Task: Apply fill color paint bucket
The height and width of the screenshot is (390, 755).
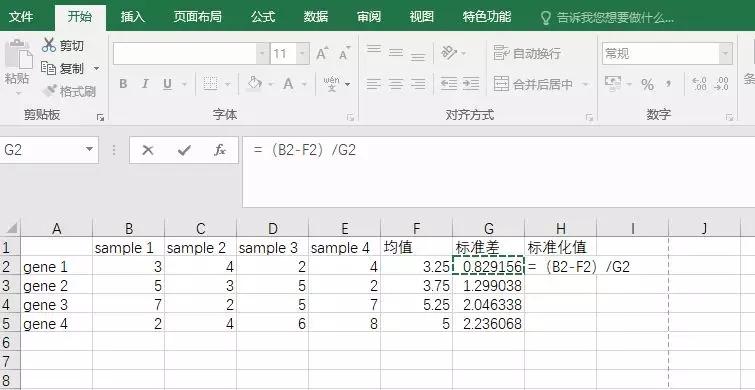Action: pyautogui.click(x=255, y=84)
